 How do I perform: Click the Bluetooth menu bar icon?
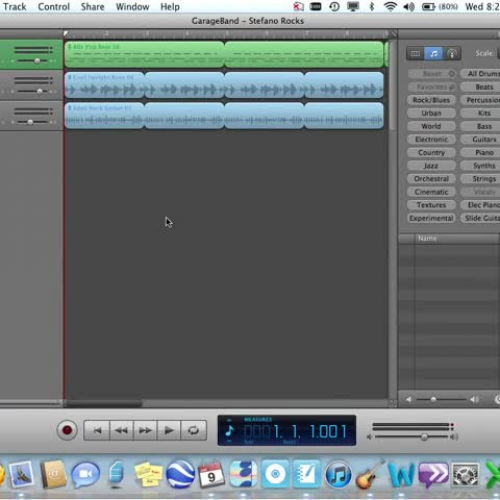point(372,7)
